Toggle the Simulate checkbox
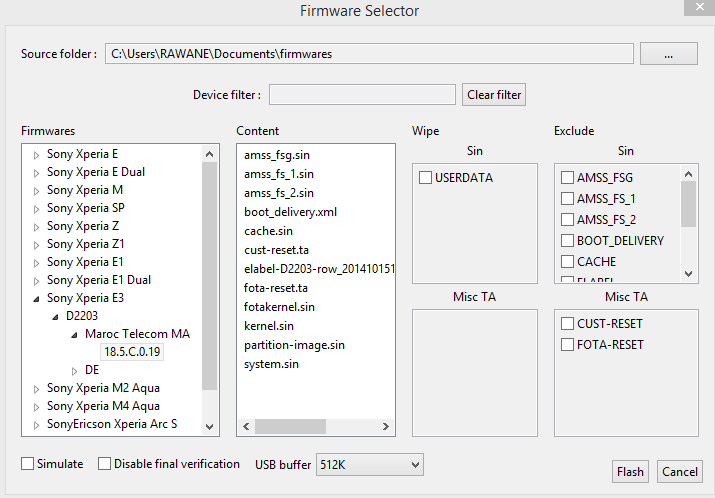 coord(28,464)
